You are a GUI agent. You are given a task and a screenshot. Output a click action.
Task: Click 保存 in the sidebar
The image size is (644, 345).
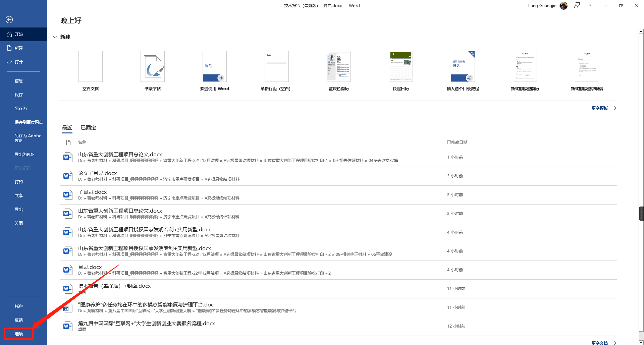pos(23,95)
